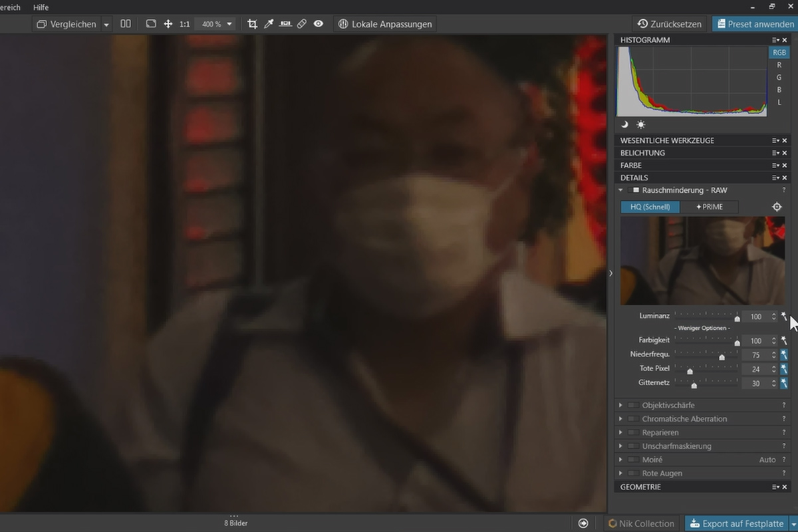Click the round arrow icon in bottom bar
The image size is (798, 532).
coord(583,523)
